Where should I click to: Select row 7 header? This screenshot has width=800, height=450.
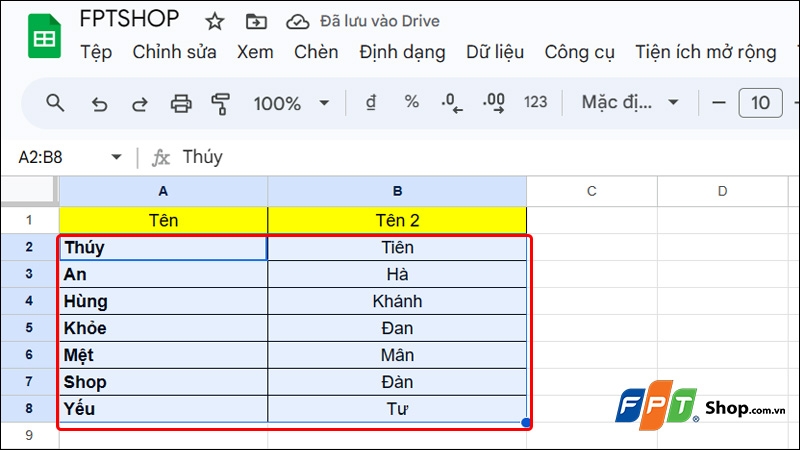[29, 382]
